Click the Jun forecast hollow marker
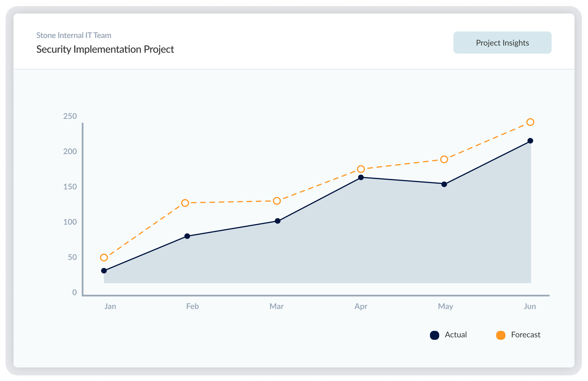Image resolution: width=588 pixels, height=381 pixels. point(530,122)
